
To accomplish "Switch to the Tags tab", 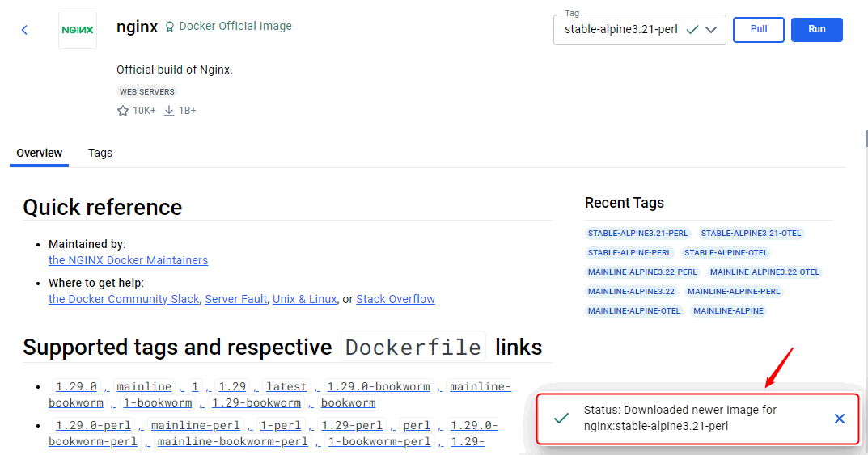I will click(x=100, y=153).
